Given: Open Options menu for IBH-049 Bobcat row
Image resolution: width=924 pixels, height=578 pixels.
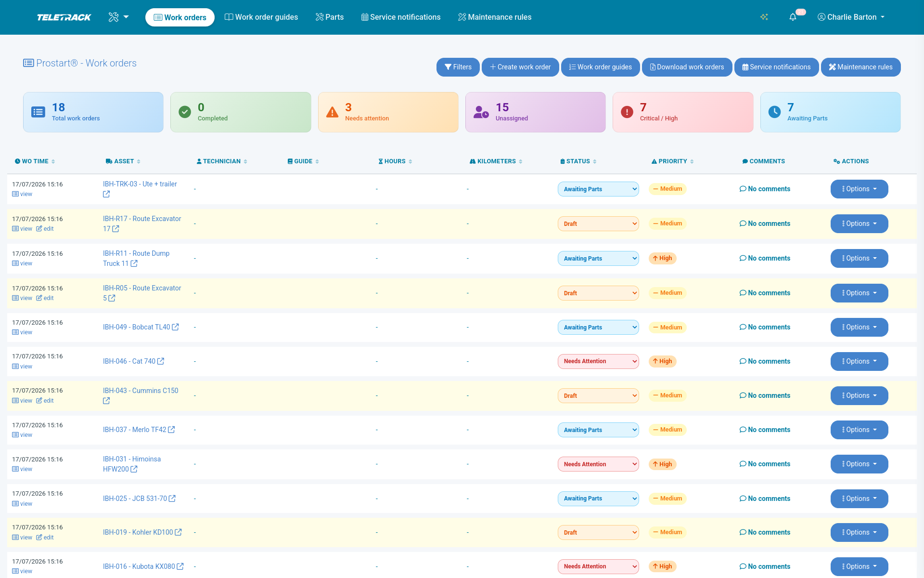Looking at the screenshot, I should 859,328.
